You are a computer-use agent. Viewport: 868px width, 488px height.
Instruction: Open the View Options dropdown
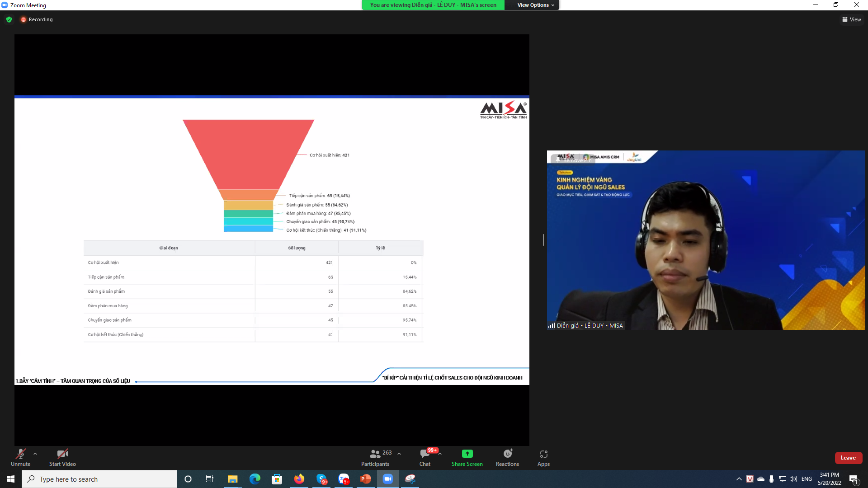(x=535, y=5)
